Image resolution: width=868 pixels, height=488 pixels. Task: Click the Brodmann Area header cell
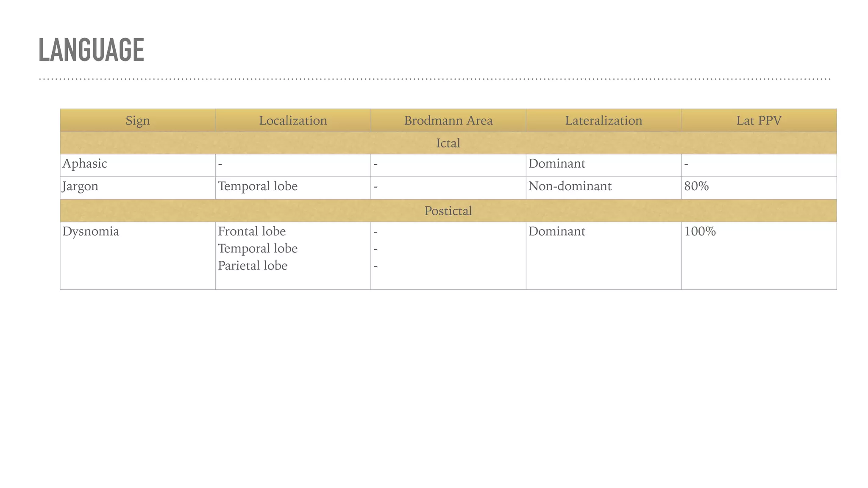click(448, 121)
